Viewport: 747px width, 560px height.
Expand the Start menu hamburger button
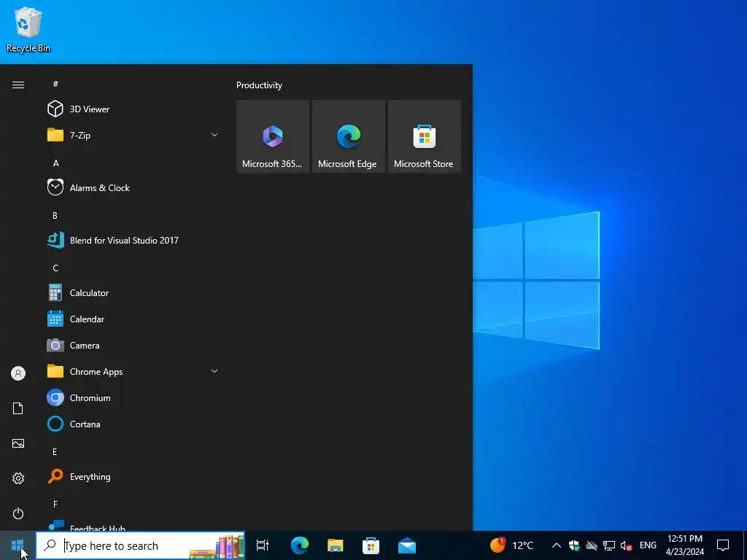(18, 85)
